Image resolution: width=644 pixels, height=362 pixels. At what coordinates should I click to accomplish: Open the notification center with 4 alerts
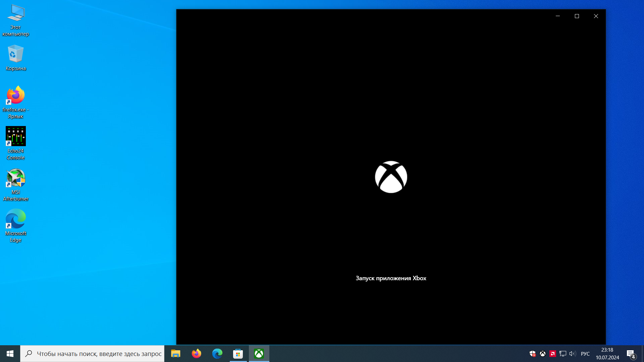pos(631,354)
